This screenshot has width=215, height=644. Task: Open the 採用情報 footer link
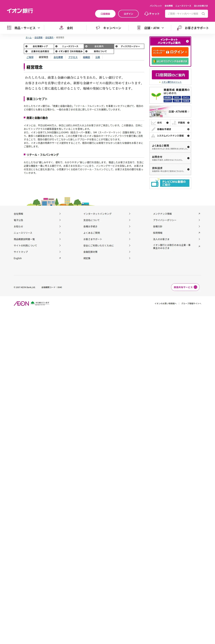click(x=158, y=233)
